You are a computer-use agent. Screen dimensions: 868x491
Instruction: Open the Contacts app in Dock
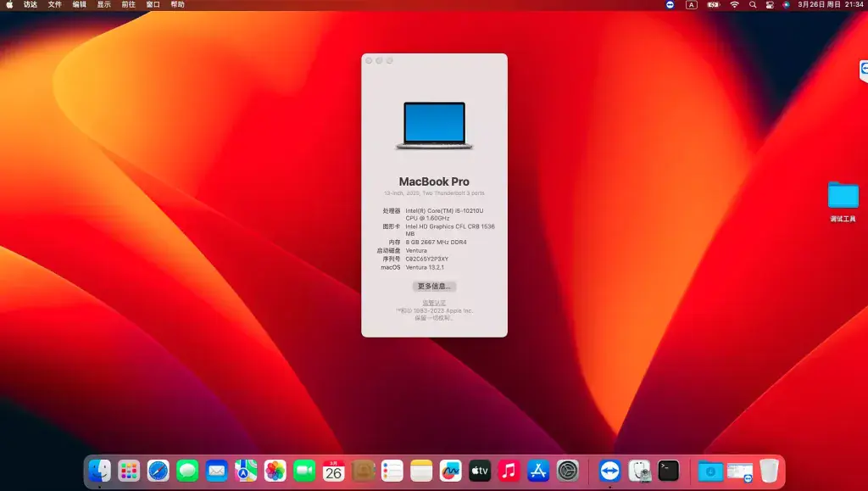[x=363, y=471]
